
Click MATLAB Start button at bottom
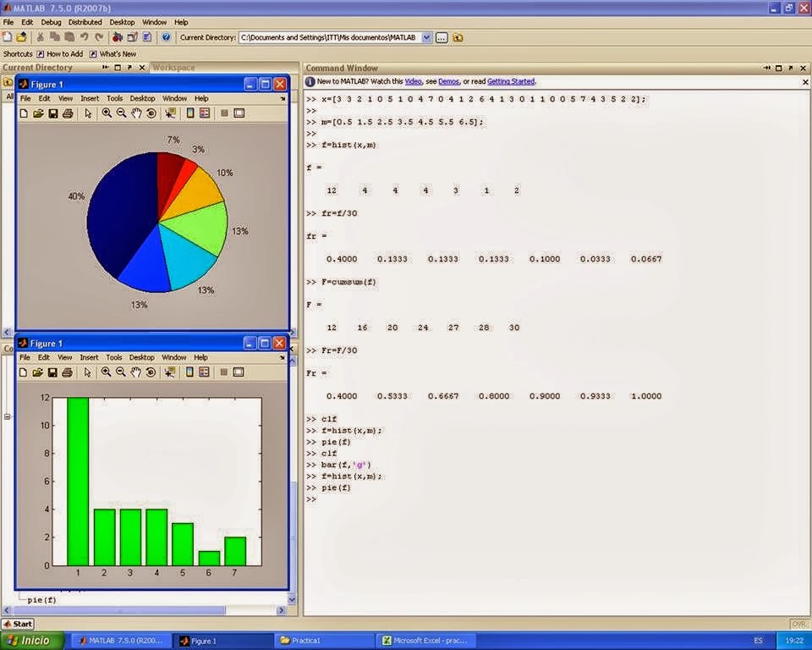(x=18, y=624)
